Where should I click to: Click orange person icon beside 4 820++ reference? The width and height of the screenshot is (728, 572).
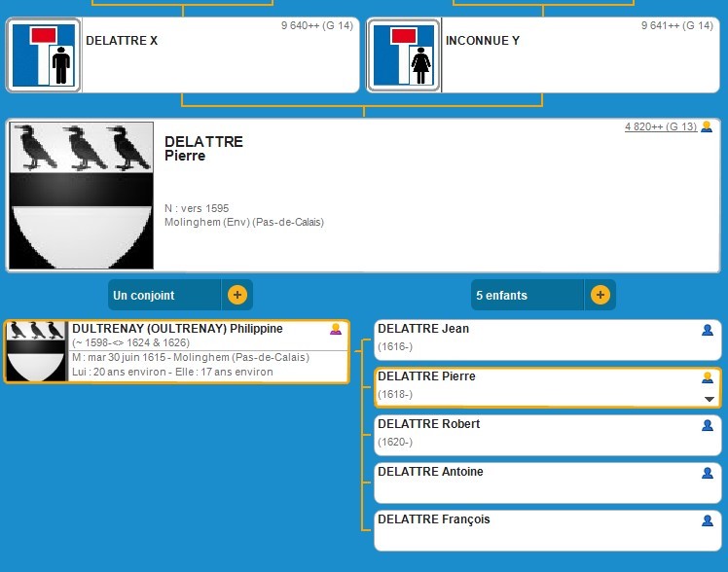tap(707, 127)
